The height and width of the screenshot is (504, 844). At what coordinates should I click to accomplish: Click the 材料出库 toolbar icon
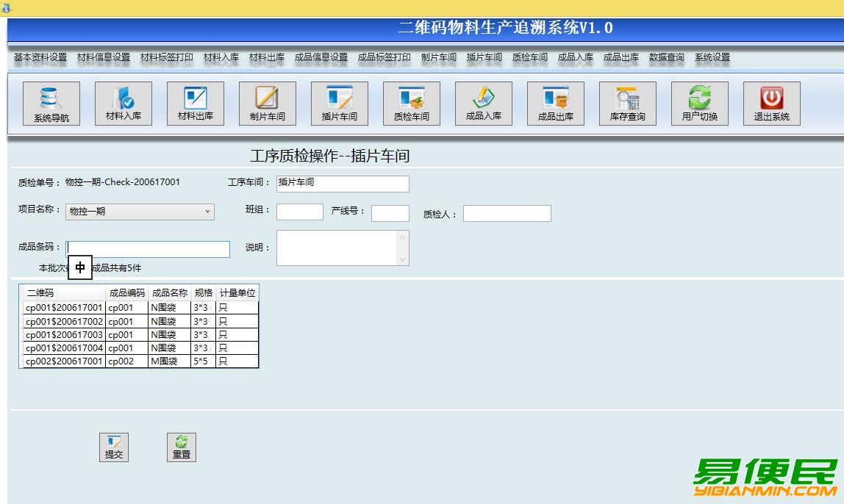coord(196,104)
